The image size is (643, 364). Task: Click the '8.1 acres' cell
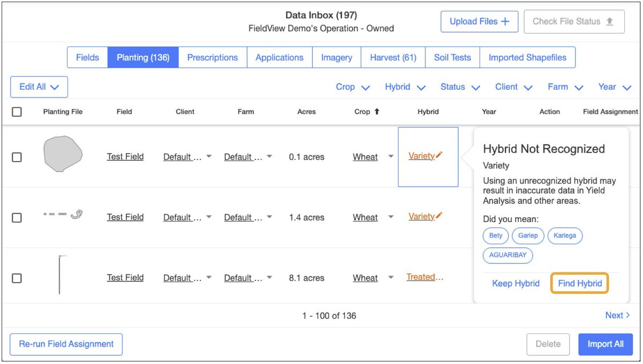click(x=306, y=278)
